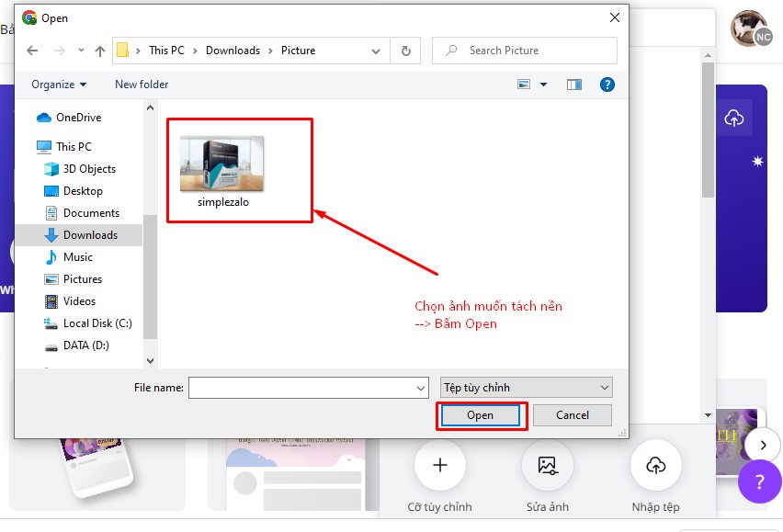Viewport: 783px width, 532px height.
Task: Select Downloads in navigation pane
Action: [80, 235]
